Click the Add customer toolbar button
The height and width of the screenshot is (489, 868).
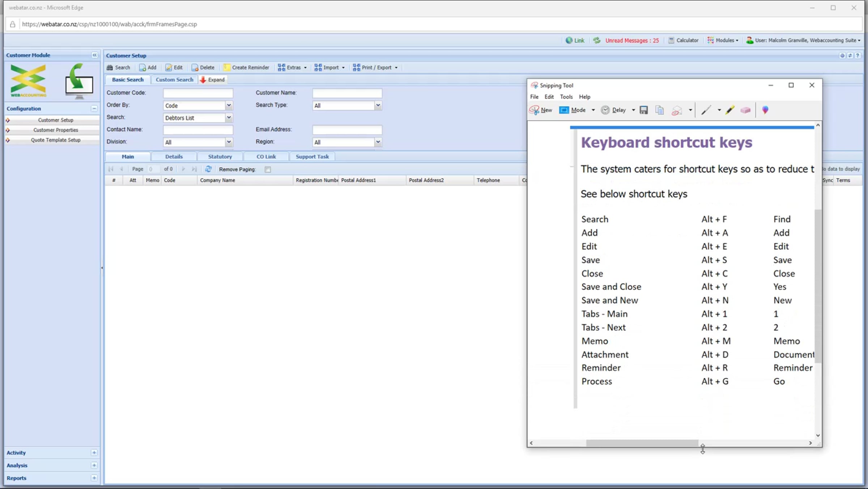pos(148,67)
